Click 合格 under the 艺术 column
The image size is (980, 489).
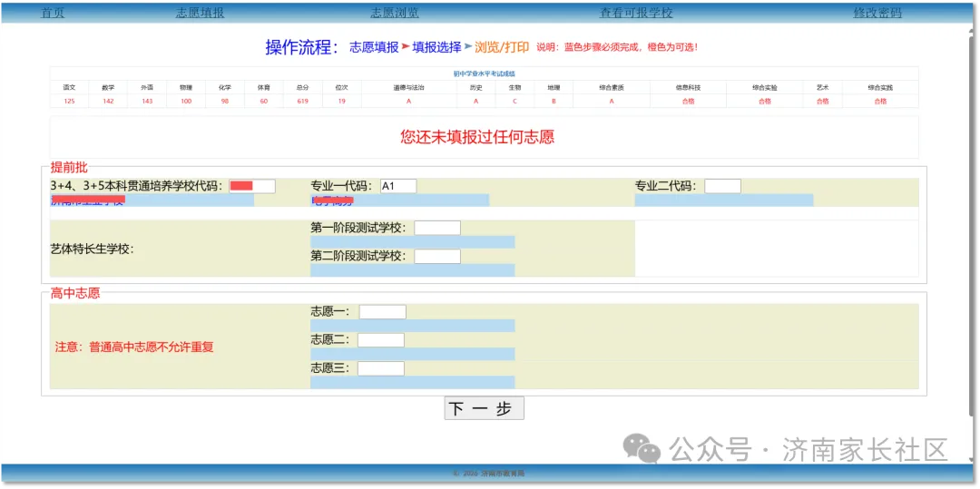pyautogui.click(x=822, y=102)
